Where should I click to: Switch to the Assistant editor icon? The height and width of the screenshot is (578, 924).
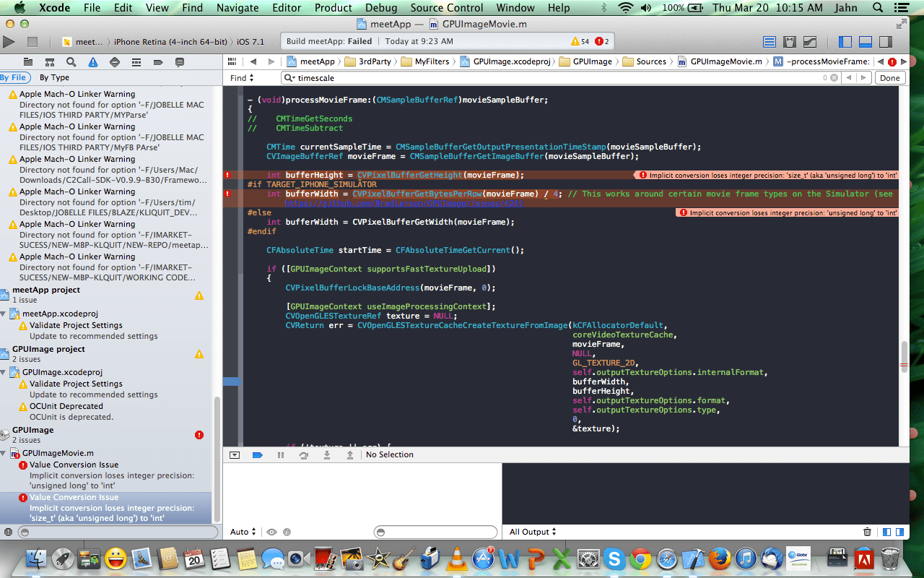pos(790,42)
